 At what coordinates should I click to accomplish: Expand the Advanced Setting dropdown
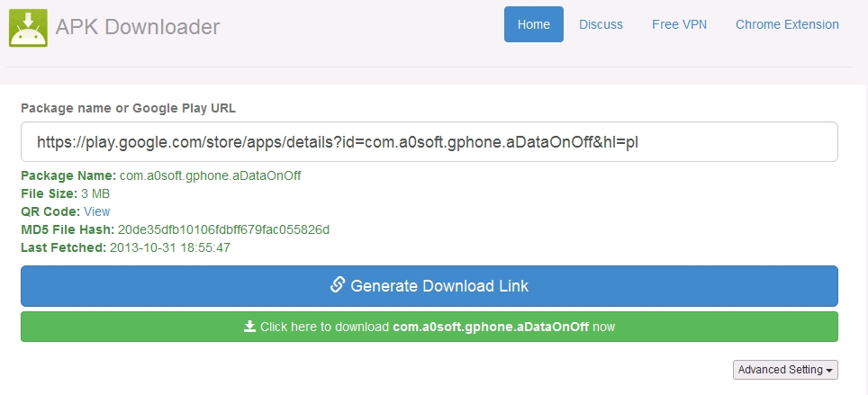click(784, 370)
